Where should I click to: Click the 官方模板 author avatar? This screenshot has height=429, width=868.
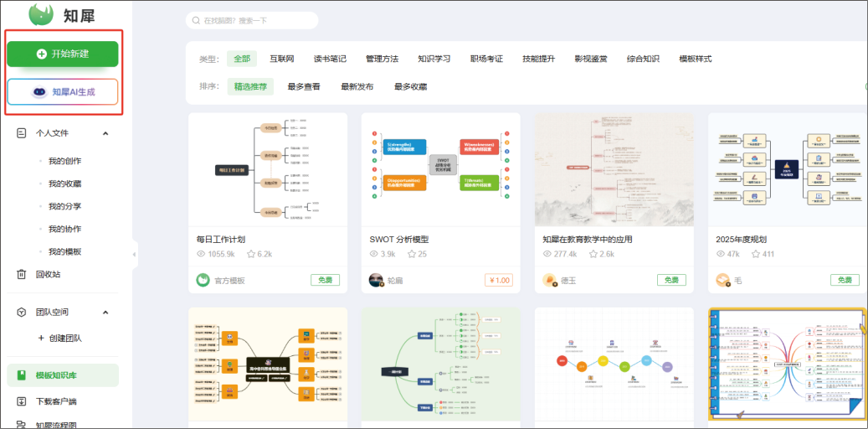tap(203, 280)
